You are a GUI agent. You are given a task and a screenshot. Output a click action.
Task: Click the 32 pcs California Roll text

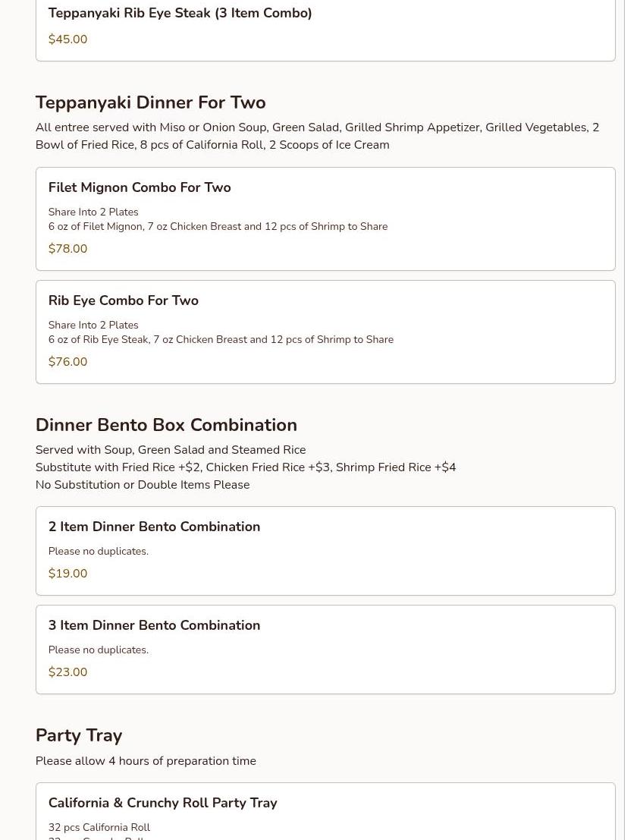[99, 827]
